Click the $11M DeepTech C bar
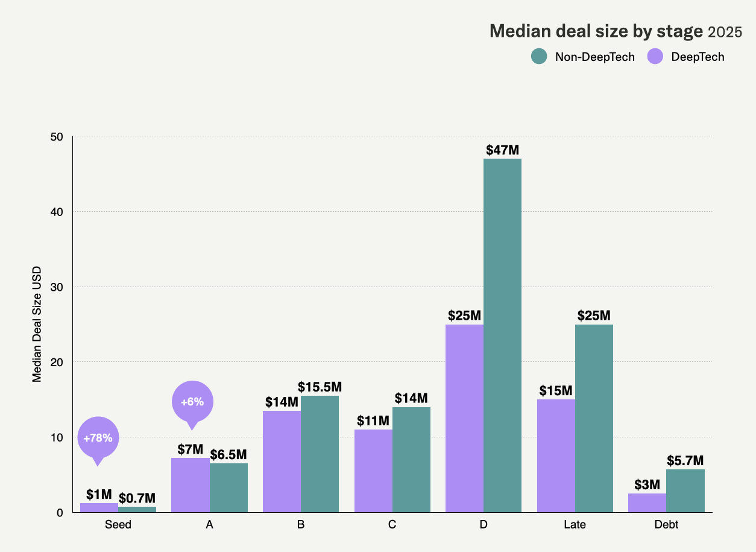The image size is (756, 552). coord(373,471)
